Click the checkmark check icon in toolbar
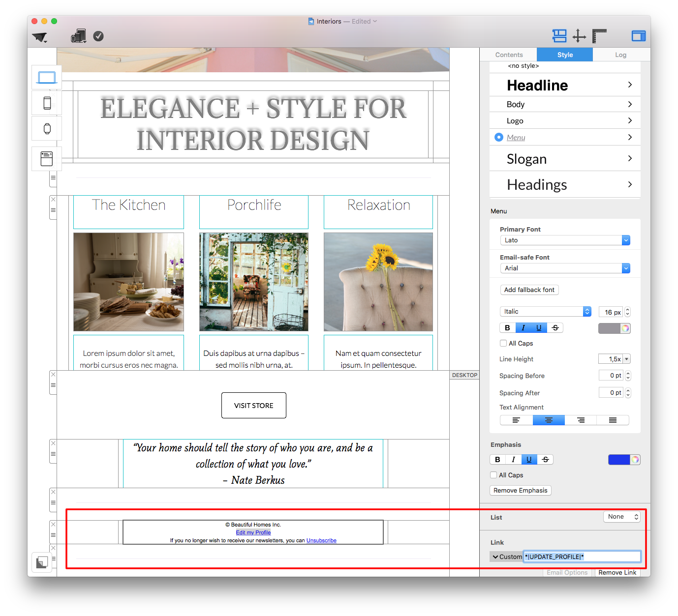The width and height of the screenshot is (678, 616). (98, 36)
